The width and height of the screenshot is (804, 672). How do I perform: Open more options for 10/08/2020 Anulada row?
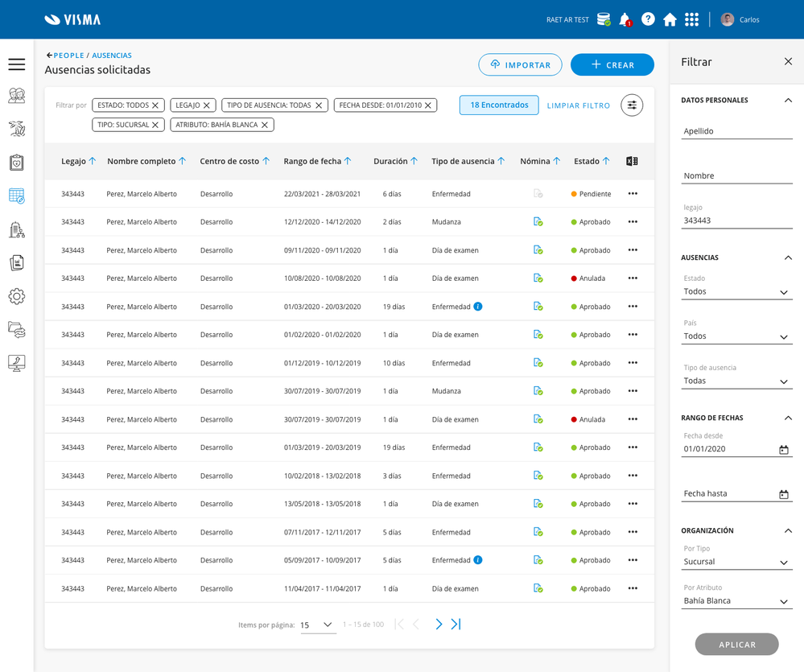(x=633, y=278)
